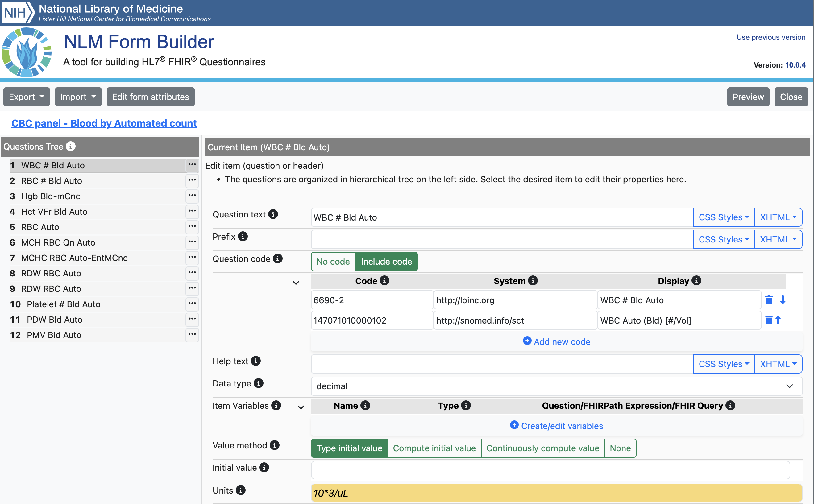
Task: Click info icon beside Data type label
Action: point(259,383)
